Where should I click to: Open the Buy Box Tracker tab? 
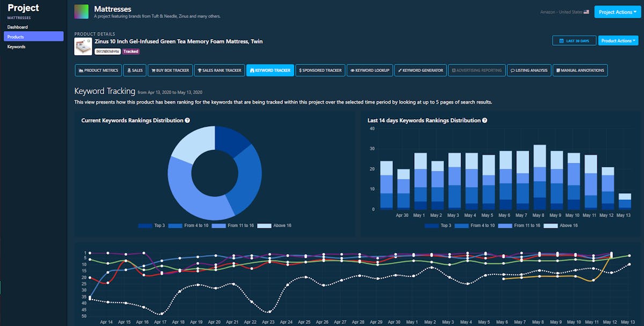[170, 70]
